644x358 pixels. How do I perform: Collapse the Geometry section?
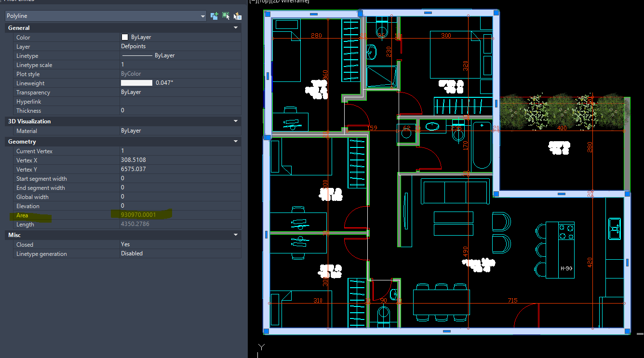pyautogui.click(x=236, y=142)
